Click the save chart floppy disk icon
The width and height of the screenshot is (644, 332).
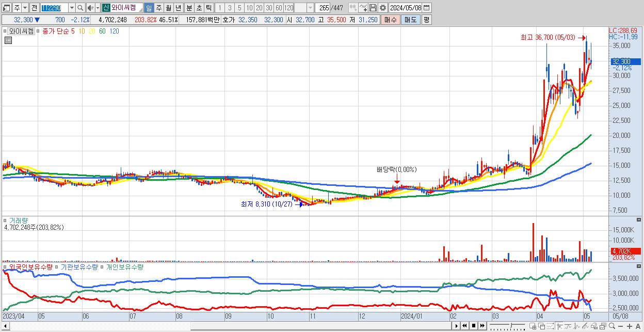(373, 8)
